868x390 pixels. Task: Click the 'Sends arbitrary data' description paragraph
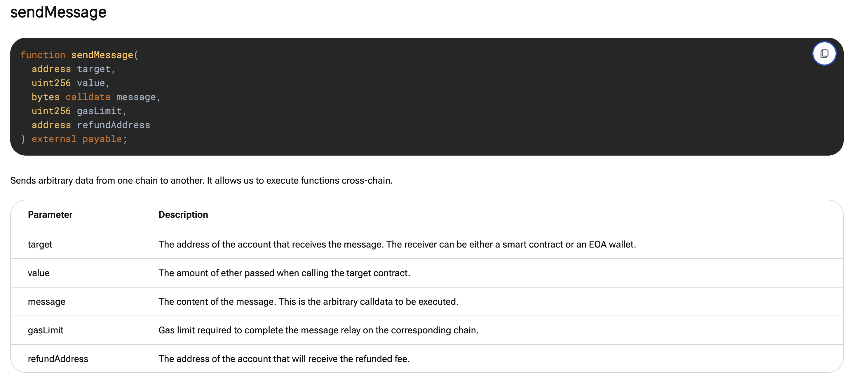pyautogui.click(x=201, y=181)
